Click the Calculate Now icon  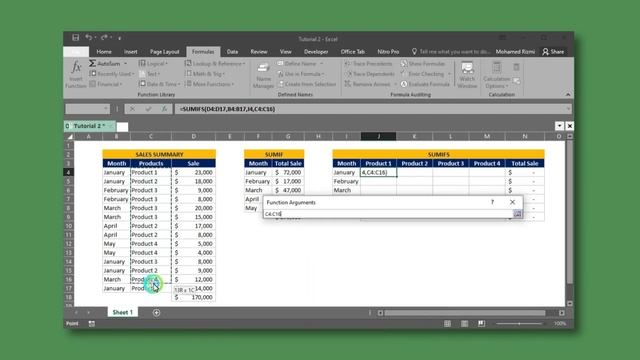click(516, 67)
